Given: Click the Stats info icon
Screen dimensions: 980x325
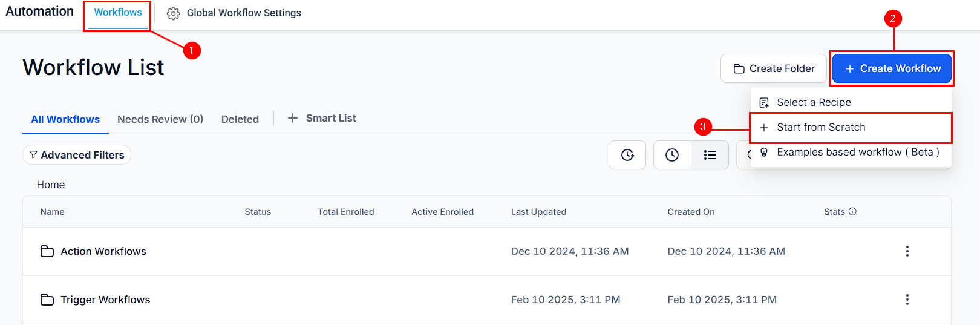Looking at the screenshot, I should [x=852, y=211].
